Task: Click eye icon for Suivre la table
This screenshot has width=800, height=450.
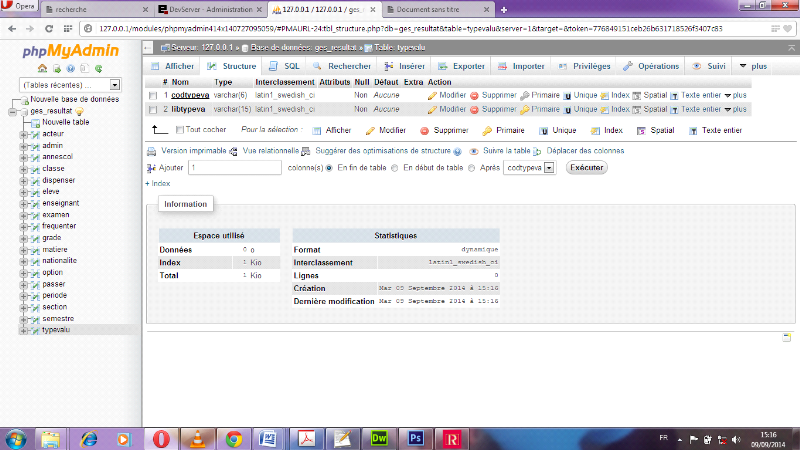Action: point(474,151)
